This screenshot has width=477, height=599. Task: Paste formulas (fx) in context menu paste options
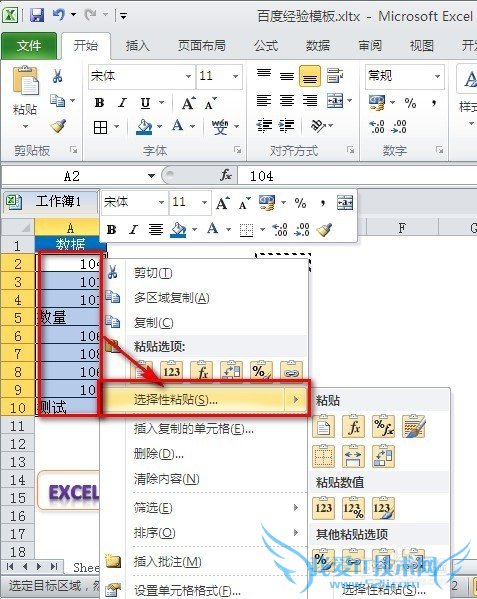point(202,371)
